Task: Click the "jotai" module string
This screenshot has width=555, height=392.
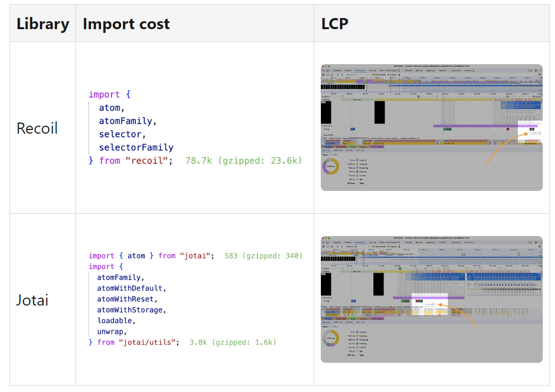Action: click(x=195, y=256)
